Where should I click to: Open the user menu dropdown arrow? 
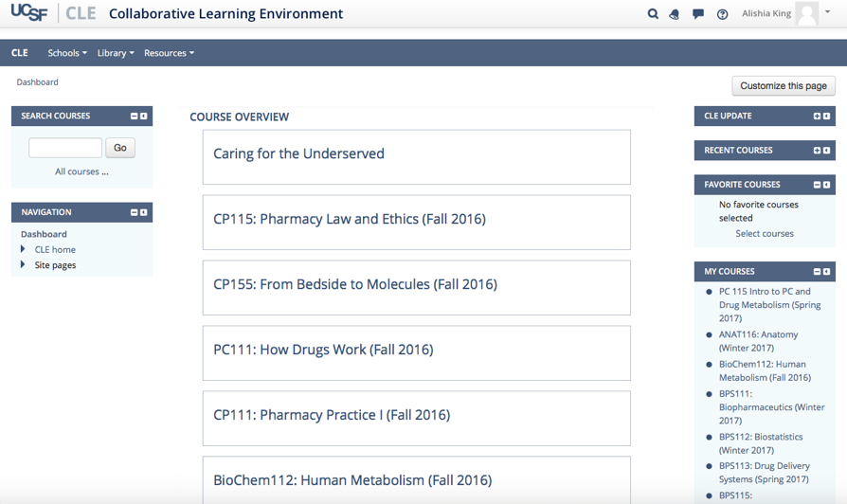[828, 13]
